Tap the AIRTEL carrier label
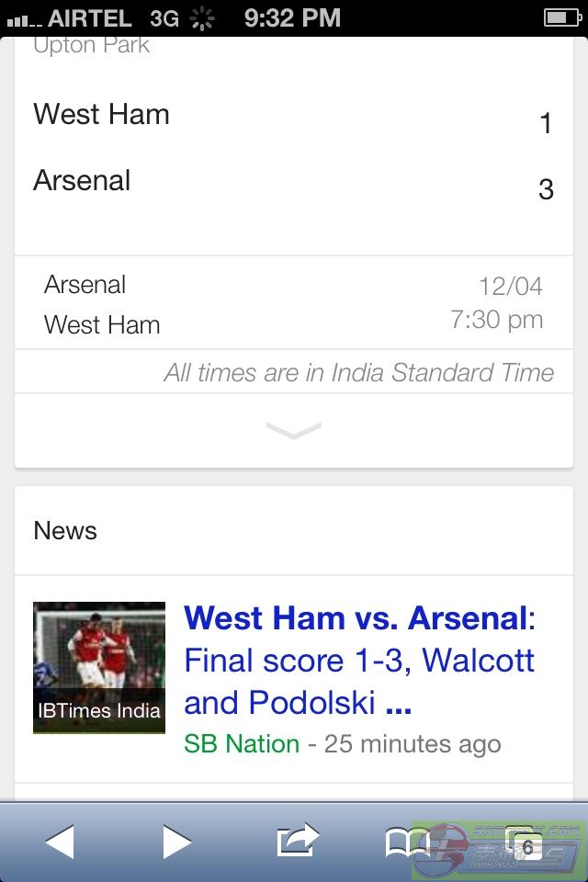The width and height of the screenshot is (588, 882). click(x=90, y=18)
